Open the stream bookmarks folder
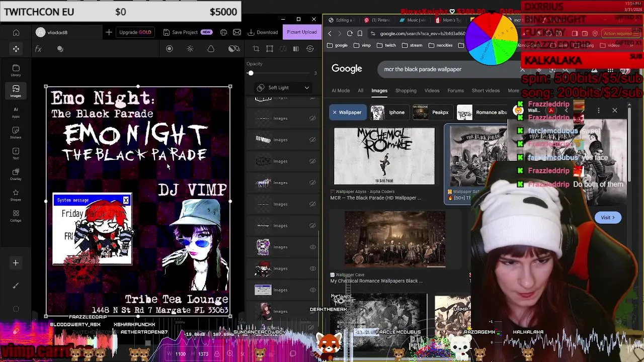 pos(412,45)
